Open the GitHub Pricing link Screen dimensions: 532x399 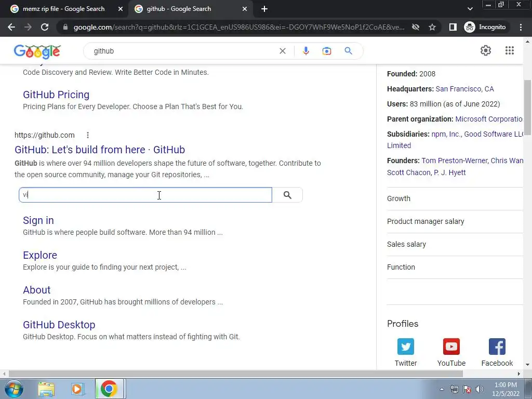tap(56, 95)
